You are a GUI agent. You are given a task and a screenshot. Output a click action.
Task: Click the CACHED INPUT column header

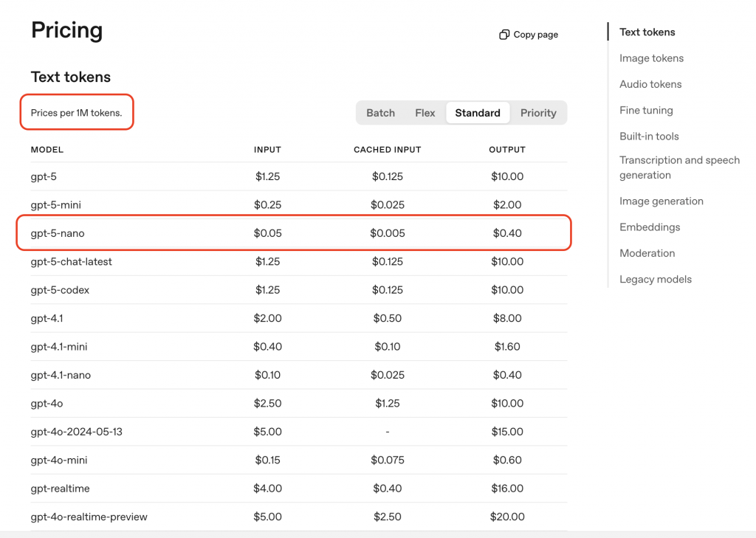tap(387, 150)
